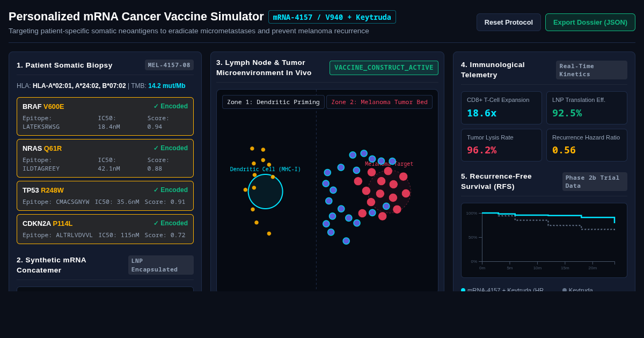Open the CD8+ T-Cell Expansion metric card
Image resolution: width=644 pixels, height=338 pixels.
click(501, 108)
